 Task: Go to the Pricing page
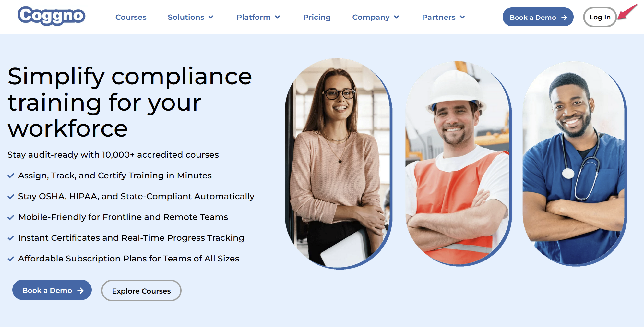(x=317, y=17)
